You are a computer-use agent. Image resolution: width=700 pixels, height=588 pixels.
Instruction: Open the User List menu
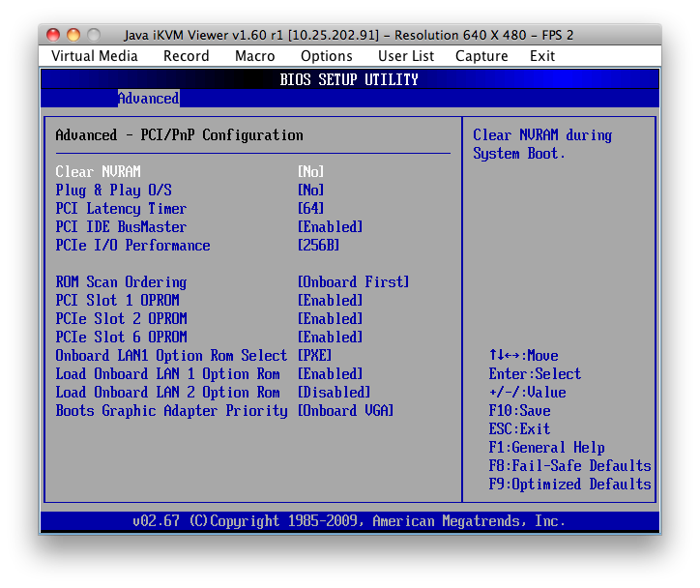tap(406, 56)
